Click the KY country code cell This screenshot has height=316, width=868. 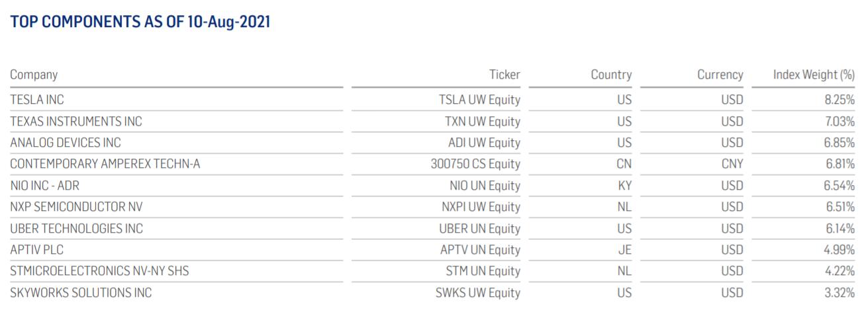click(x=624, y=186)
